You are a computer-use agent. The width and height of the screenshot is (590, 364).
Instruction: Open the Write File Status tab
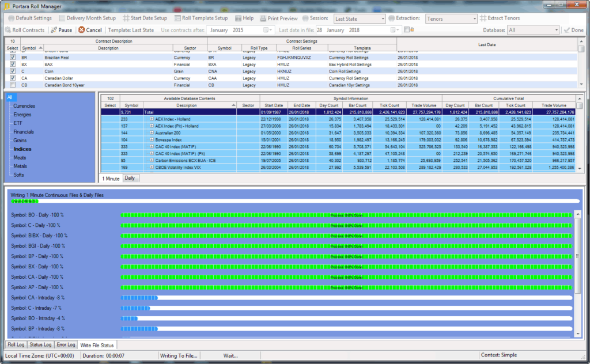coord(97,345)
